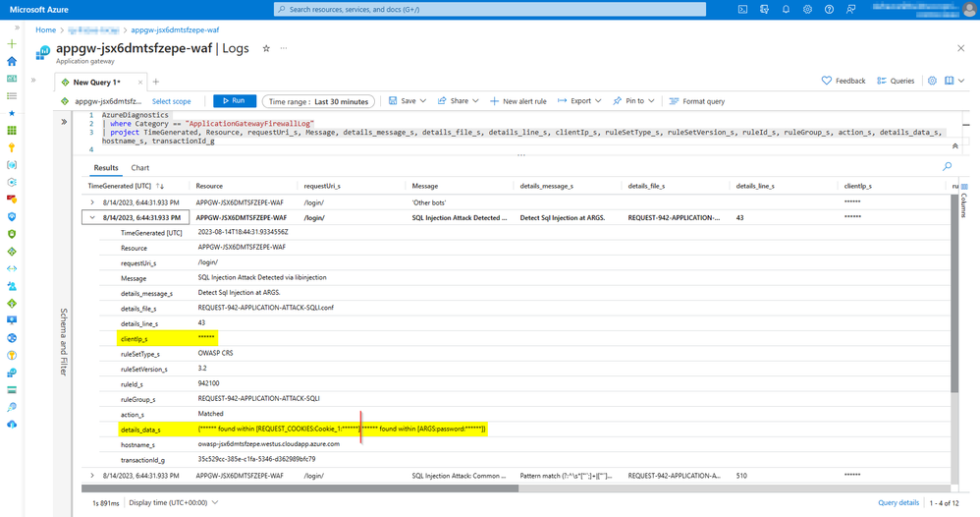Click the Resource column header
980x517 pixels.
point(209,186)
